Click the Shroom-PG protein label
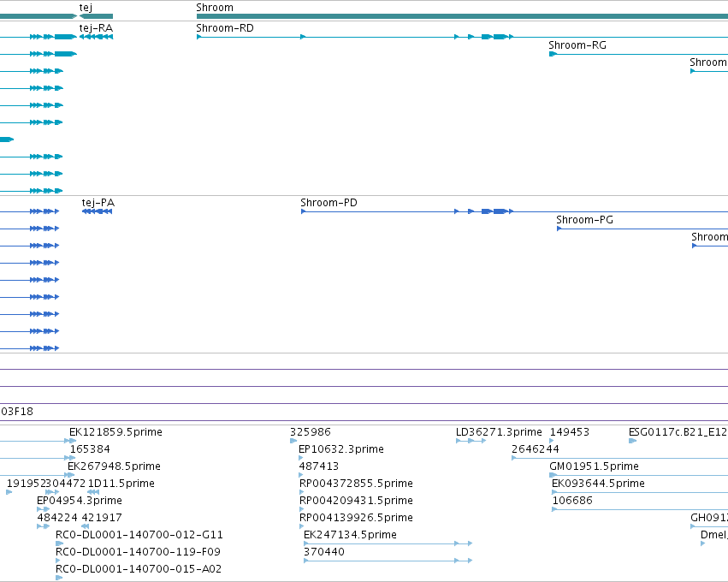This screenshot has height=582, width=728. (x=584, y=220)
